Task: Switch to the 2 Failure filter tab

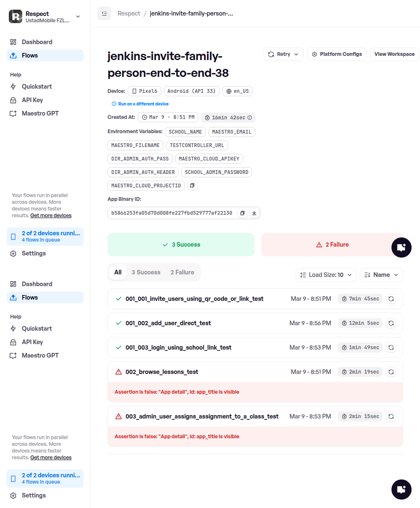Action: (182, 272)
